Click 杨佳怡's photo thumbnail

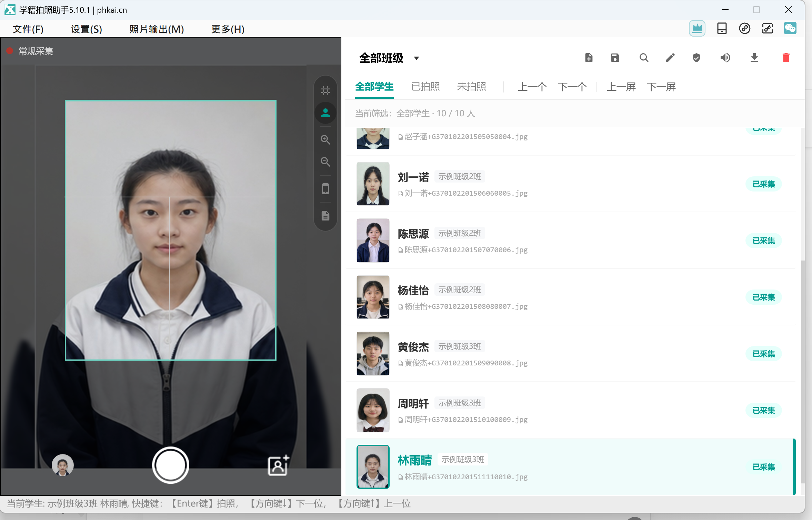pyautogui.click(x=373, y=297)
